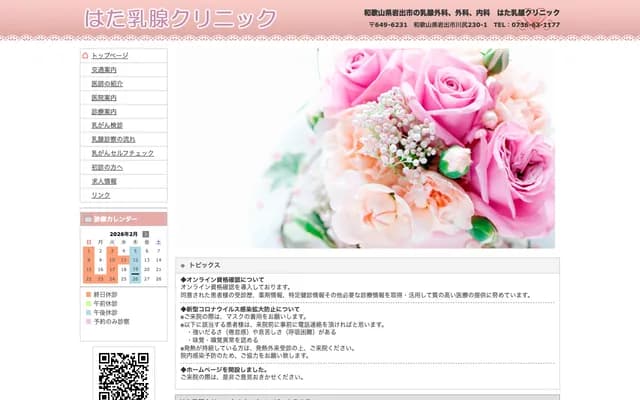Click the bullet icon beside トピックス heading
This screenshot has width=640, height=400.
click(x=182, y=265)
